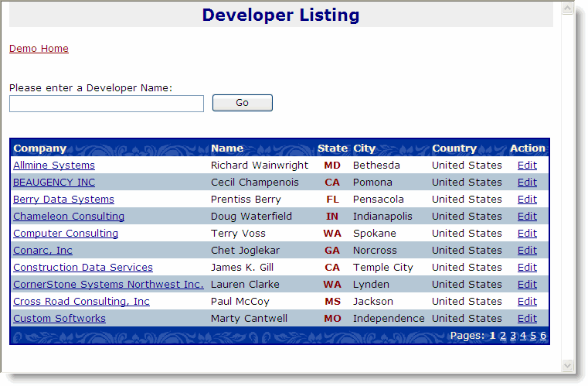Go to page 5 of results

coord(533,336)
